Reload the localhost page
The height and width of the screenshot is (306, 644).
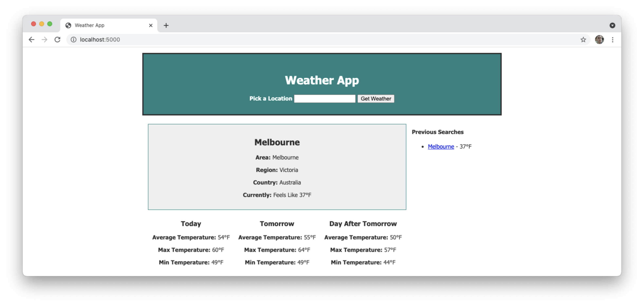[57, 40]
